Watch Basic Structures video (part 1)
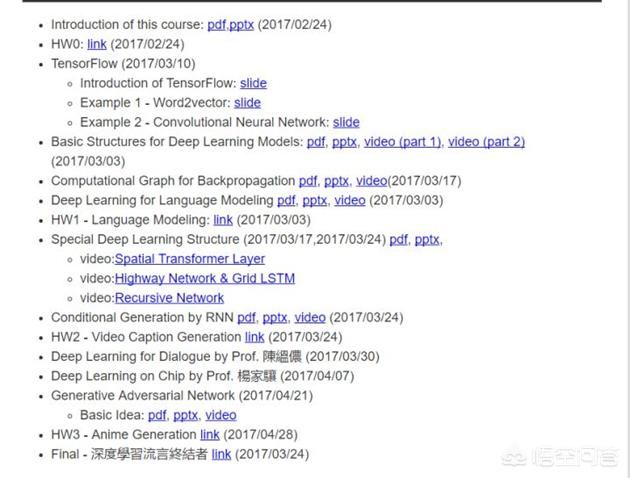 click(402, 142)
